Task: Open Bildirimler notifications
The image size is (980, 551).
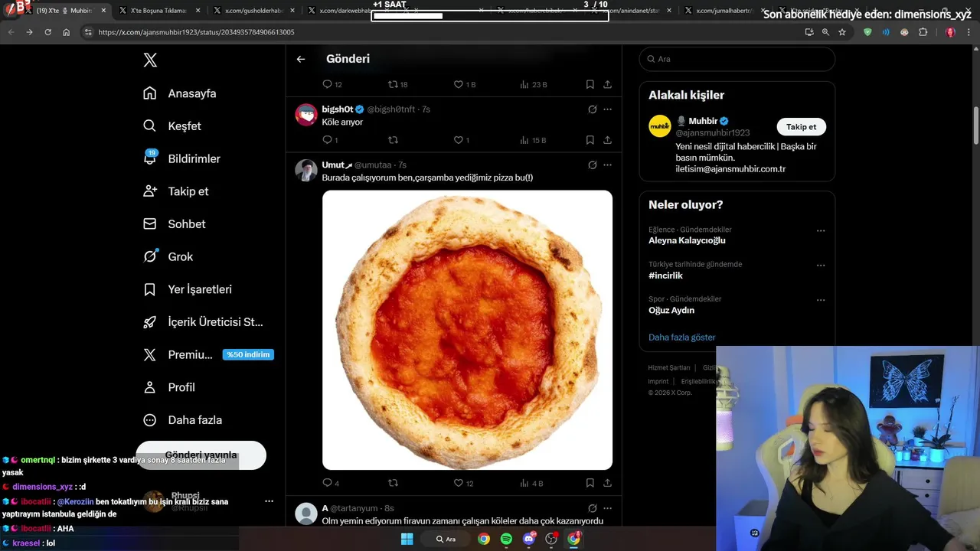Action: coord(181,158)
